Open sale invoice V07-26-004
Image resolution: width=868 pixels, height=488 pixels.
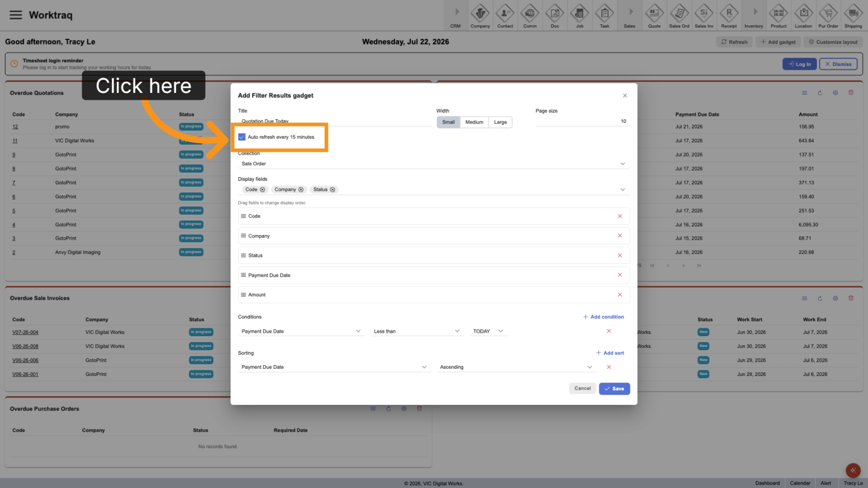(25, 332)
